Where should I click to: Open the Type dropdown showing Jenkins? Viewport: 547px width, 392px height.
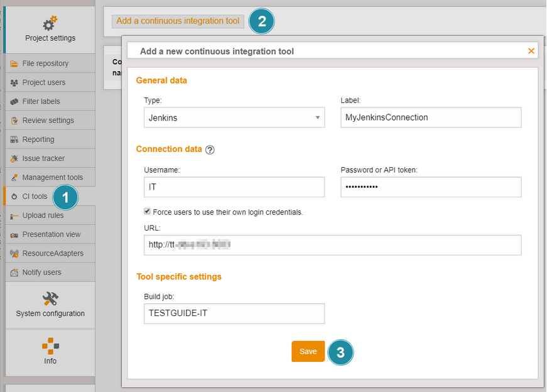click(x=234, y=117)
